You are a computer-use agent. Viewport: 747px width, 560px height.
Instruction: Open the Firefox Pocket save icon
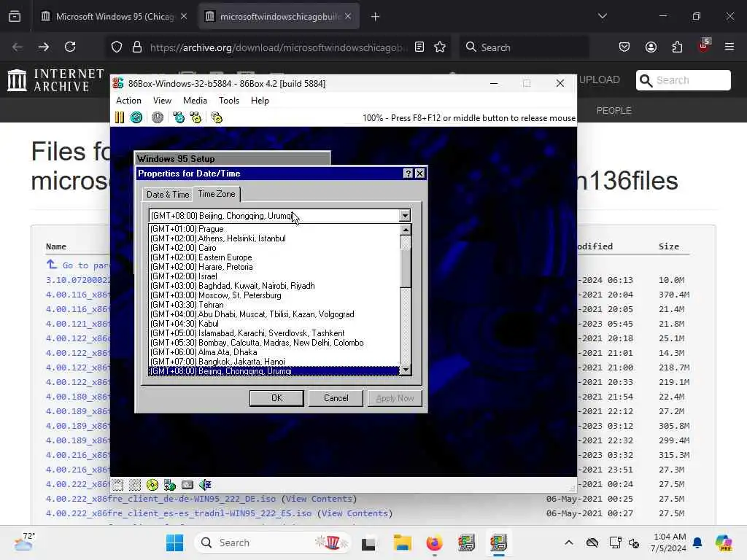point(624,47)
